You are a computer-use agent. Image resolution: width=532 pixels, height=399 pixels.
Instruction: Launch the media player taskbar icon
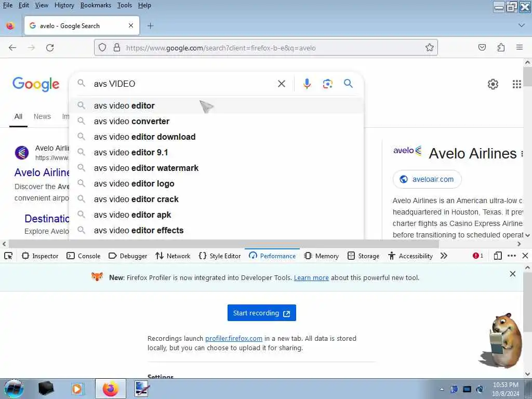point(77,389)
